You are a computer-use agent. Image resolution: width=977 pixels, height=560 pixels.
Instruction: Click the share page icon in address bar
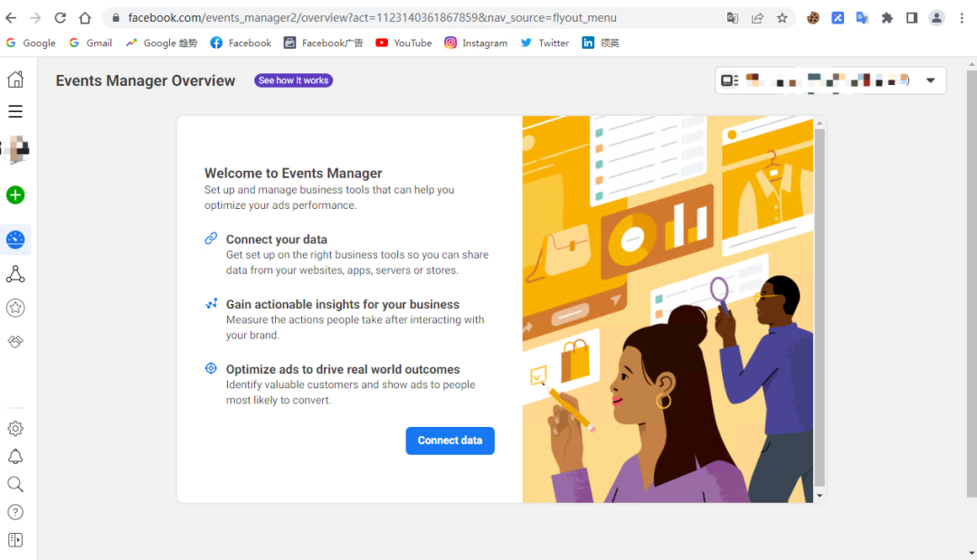(758, 18)
